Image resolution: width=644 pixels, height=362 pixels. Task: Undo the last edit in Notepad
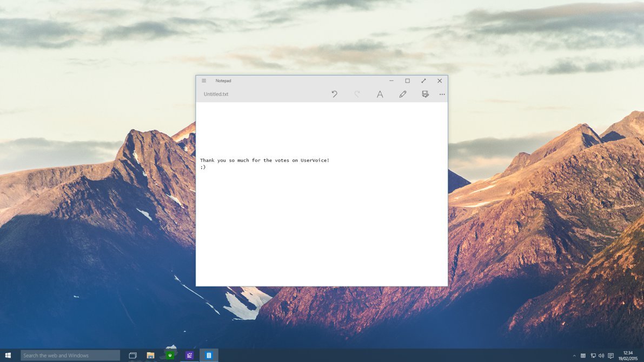pos(334,94)
